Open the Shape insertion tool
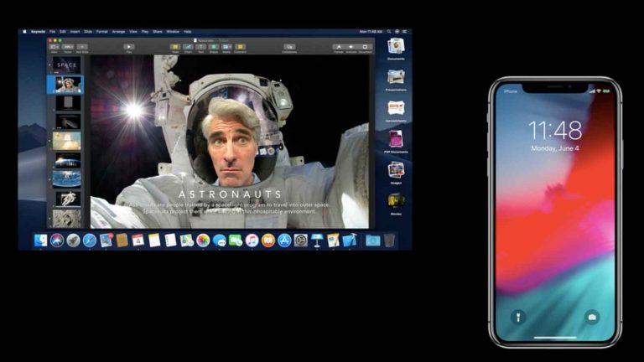644x362 pixels. tap(215, 47)
